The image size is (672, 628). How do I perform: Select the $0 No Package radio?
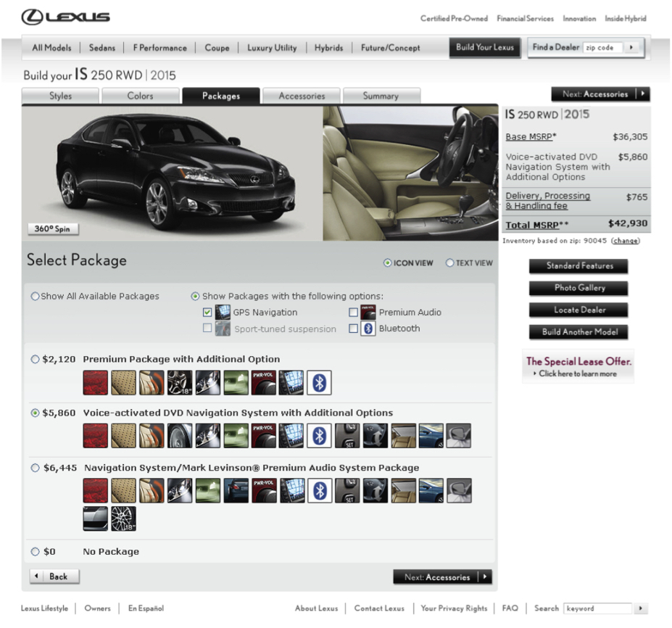click(x=35, y=552)
